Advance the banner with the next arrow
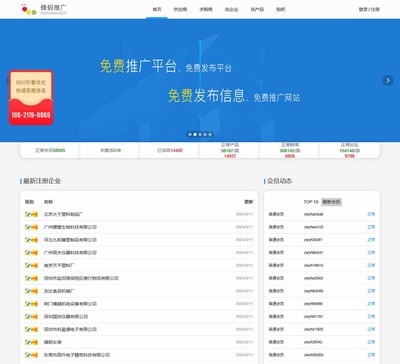This screenshot has height=364, width=400. pyautogui.click(x=388, y=80)
